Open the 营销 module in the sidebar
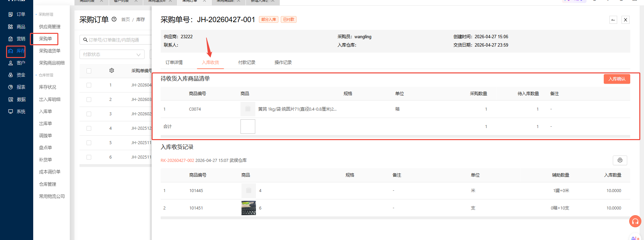644x240 pixels. (16, 39)
